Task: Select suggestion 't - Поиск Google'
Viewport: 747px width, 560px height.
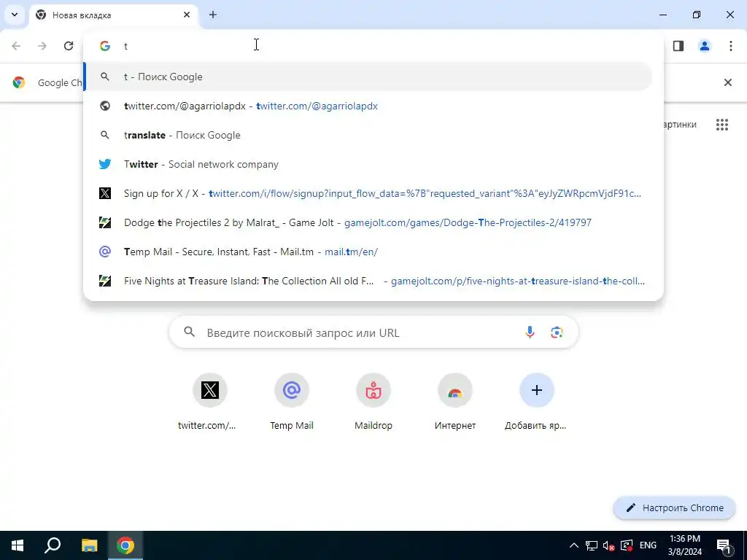Action: pos(368,77)
